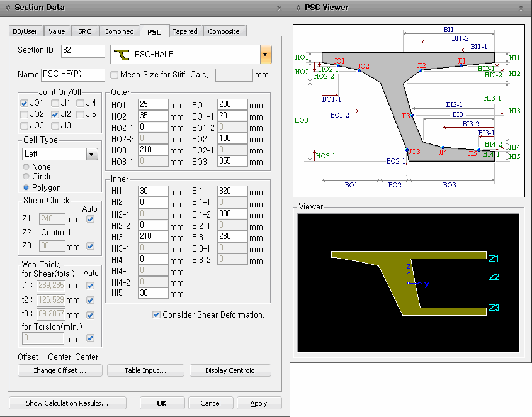This screenshot has width=532, height=417.
Task: Enable the JO2 joint checkbox
Action: [x=24, y=114]
